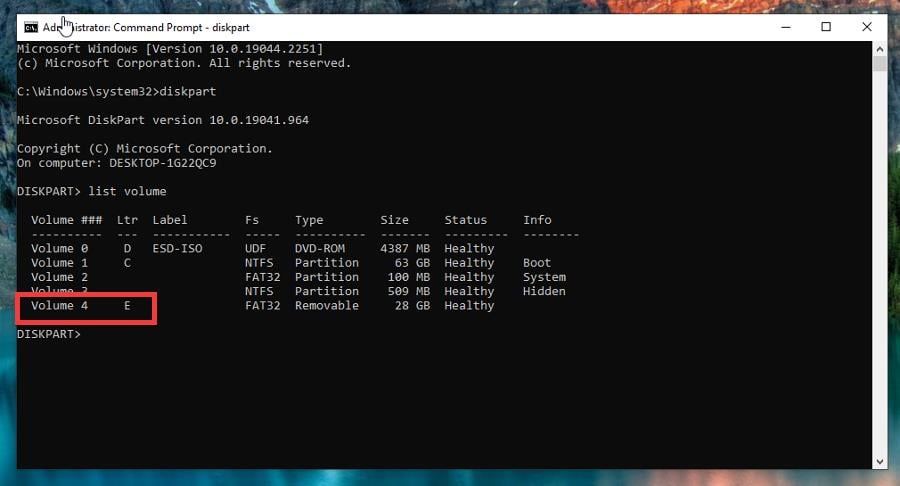Click '(c) Microsoft Corporation. All rights reserved.' line
Image resolution: width=900 pixels, height=486 pixels.
tap(184, 63)
